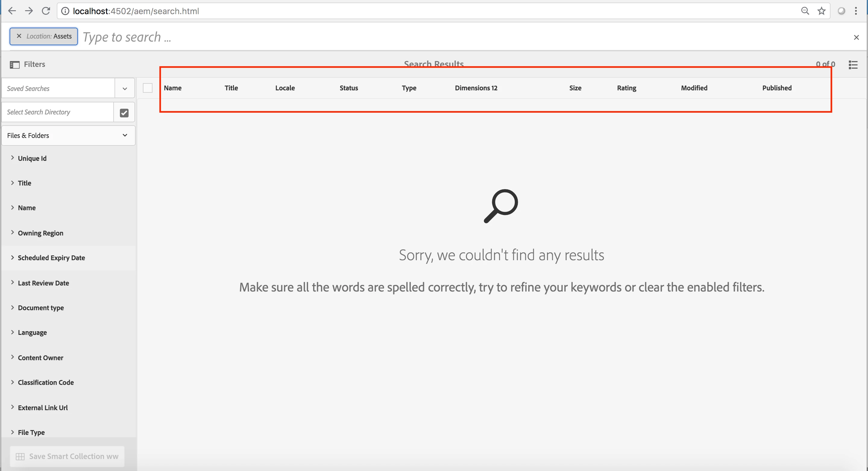Screen dimensions: 868x471
Task: Open Saved Searches dropdown arrow
Action: pyautogui.click(x=125, y=89)
